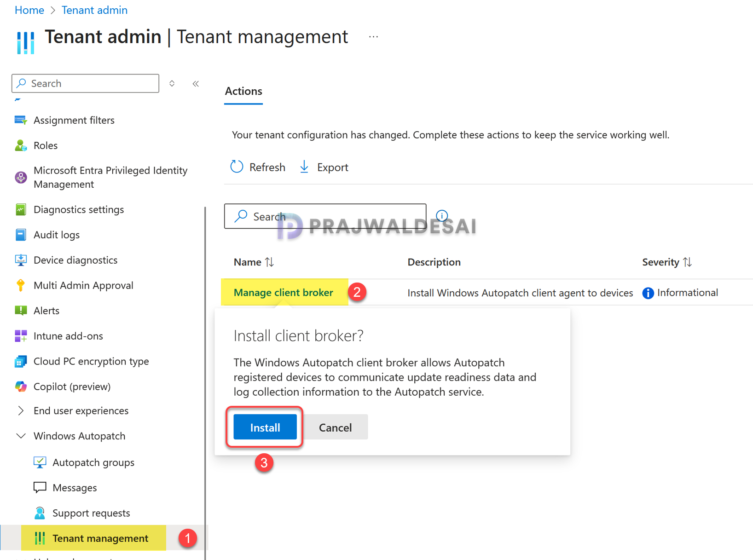Click the 'Informational' severity text

coord(688,293)
